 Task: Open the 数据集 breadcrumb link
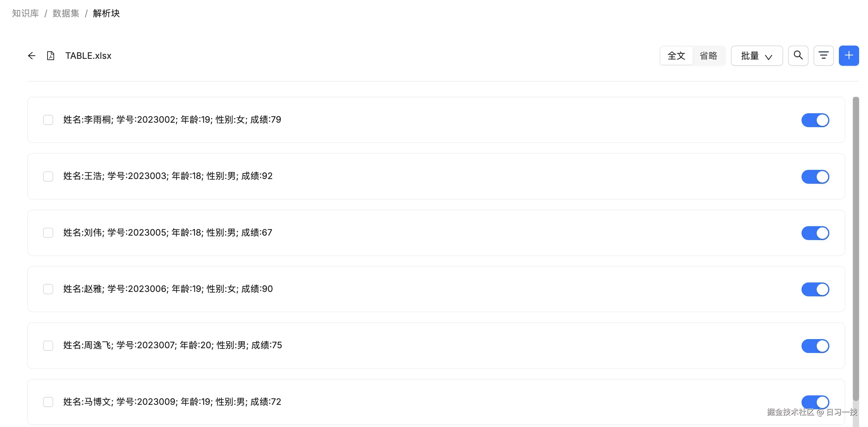pyautogui.click(x=66, y=13)
